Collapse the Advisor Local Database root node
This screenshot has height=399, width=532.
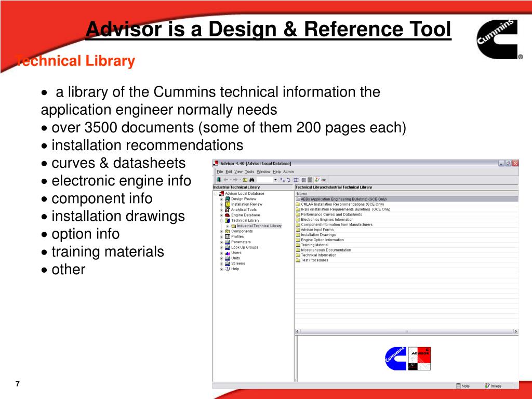coord(216,194)
